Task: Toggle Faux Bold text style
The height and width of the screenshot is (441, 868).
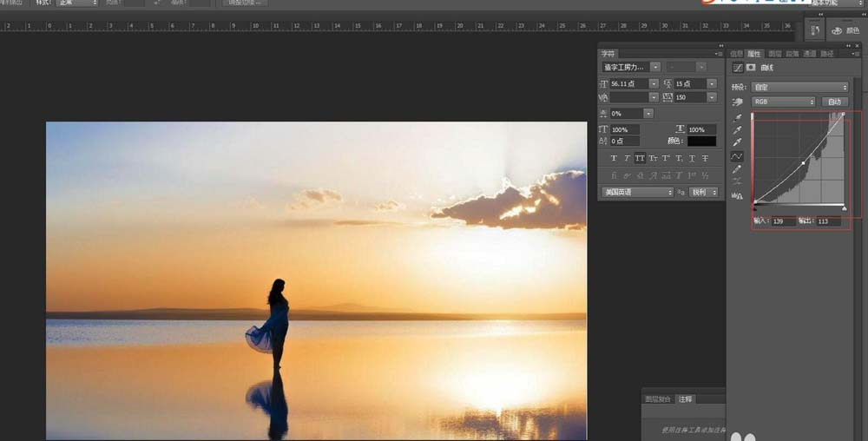Action: (x=614, y=158)
